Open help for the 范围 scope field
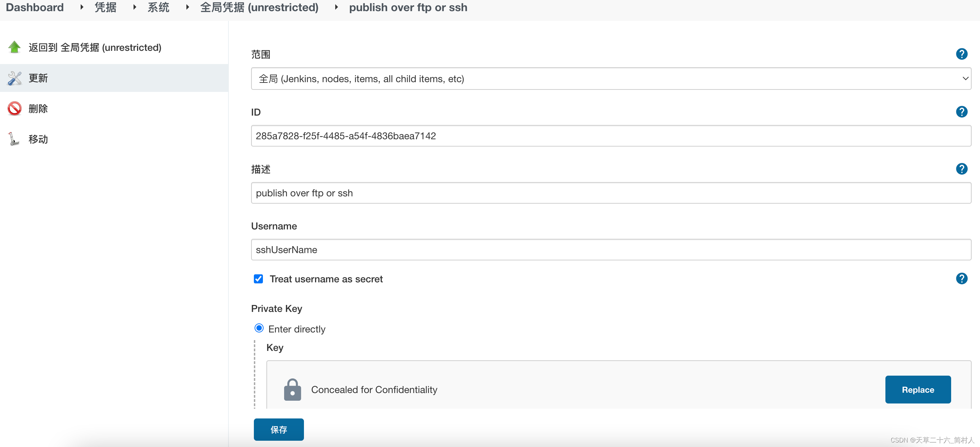Image resolution: width=980 pixels, height=447 pixels. click(961, 54)
